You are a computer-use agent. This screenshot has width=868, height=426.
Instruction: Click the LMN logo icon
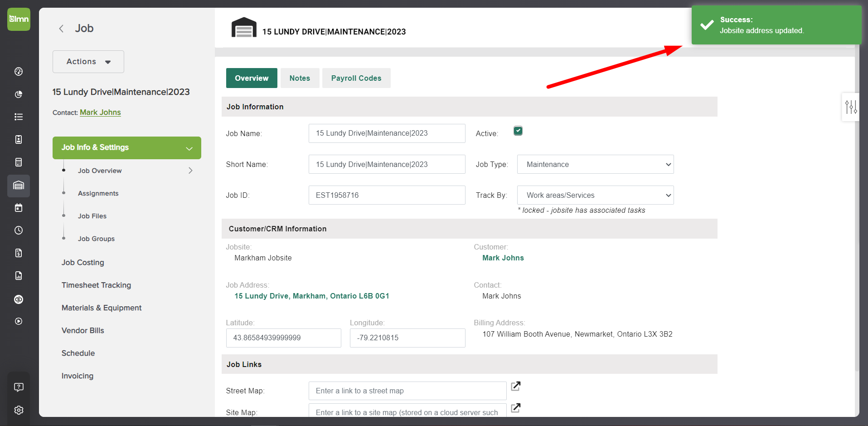[x=19, y=19]
